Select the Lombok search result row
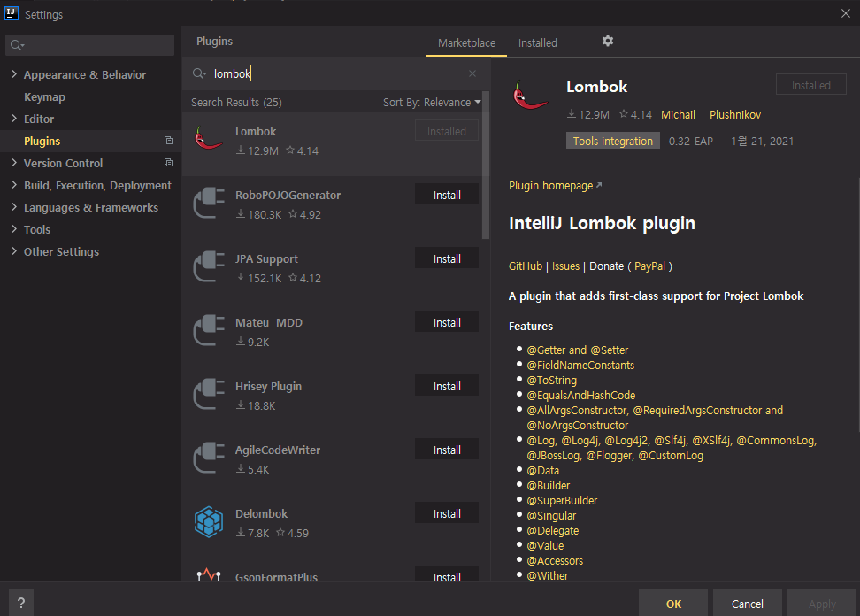The width and height of the screenshot is (860, 616). (332, 143)
